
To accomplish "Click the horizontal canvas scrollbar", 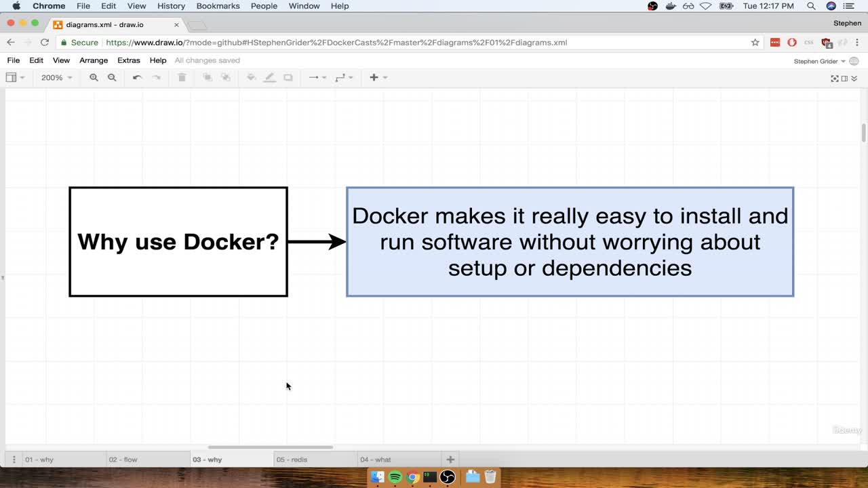I will click(270, 447).
